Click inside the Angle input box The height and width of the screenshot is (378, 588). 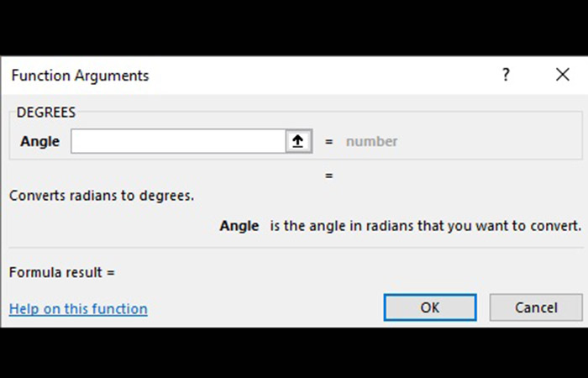pyautogui.click(x=178, y=141)
